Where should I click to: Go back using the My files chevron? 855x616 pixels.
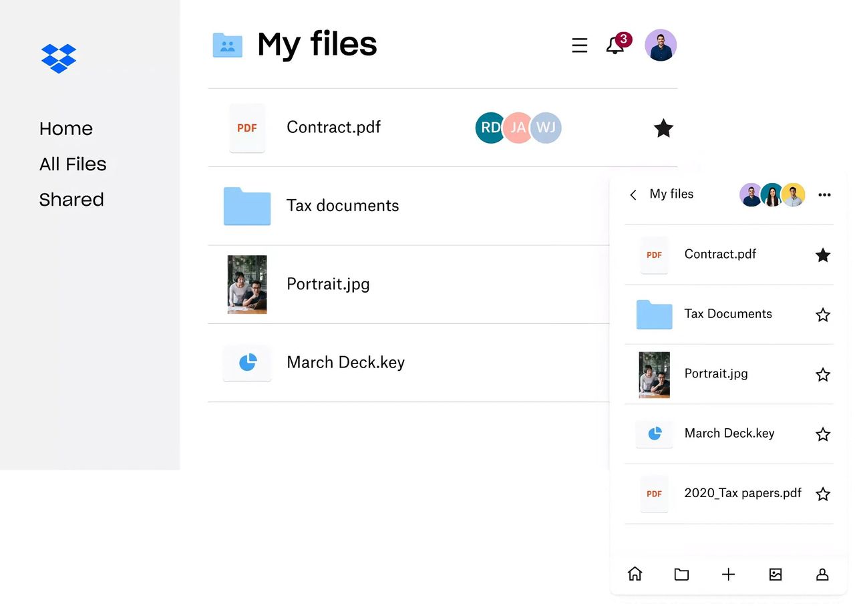pyautogui.click(x=633, y=194)
